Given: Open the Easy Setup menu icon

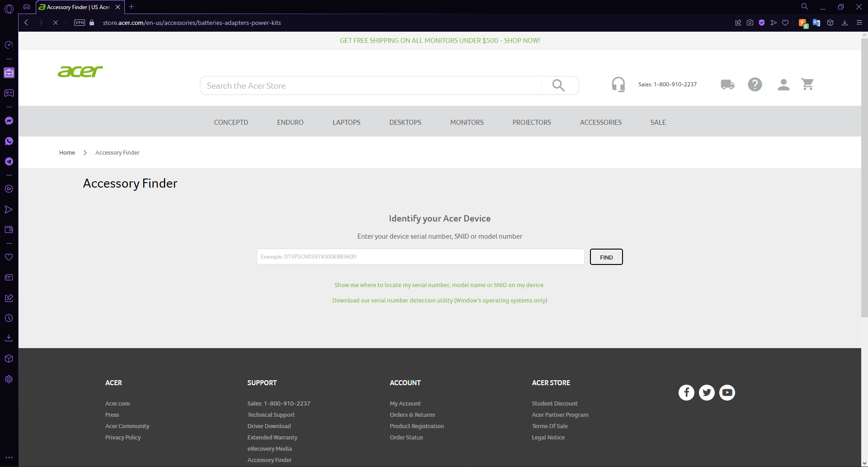Looking at the screenshot, I should (x=859, y=23).
